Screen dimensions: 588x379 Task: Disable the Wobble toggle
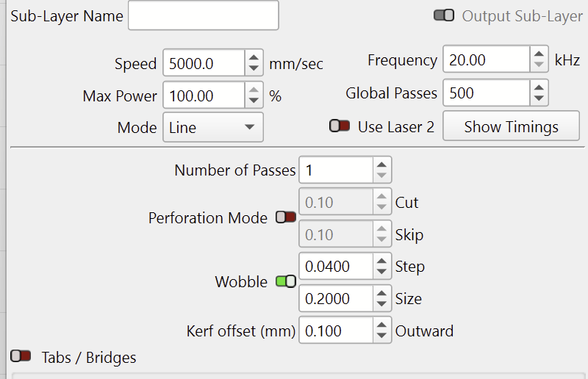[x=285, y=281]
